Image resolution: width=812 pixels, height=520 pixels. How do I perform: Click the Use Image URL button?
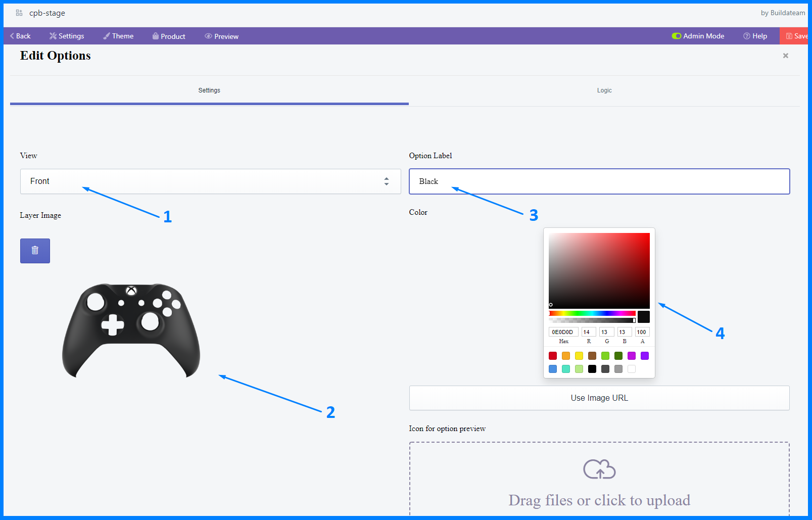click(x=599, y=398)
